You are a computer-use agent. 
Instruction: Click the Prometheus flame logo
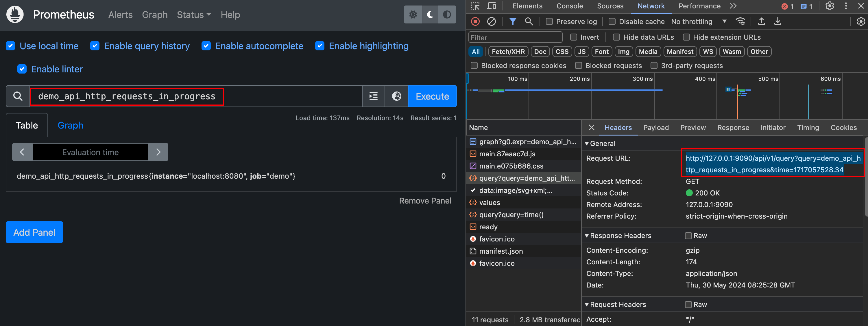(15, 14)
